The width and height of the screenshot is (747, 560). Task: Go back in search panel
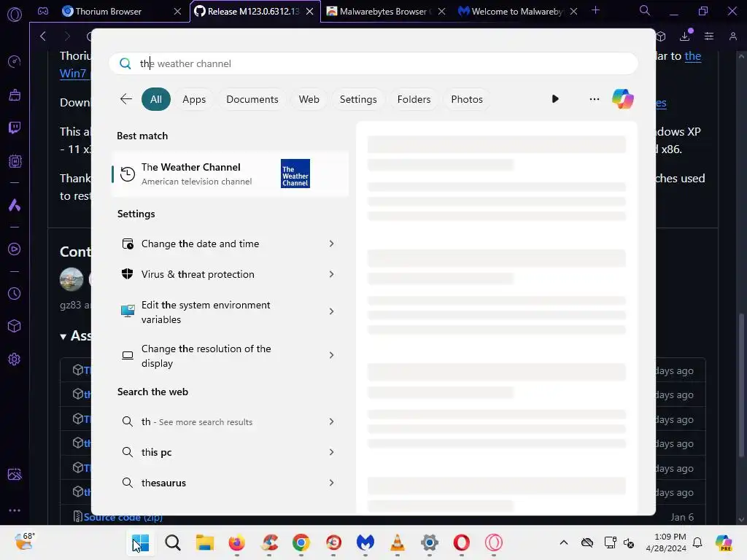tap(125, 99)
